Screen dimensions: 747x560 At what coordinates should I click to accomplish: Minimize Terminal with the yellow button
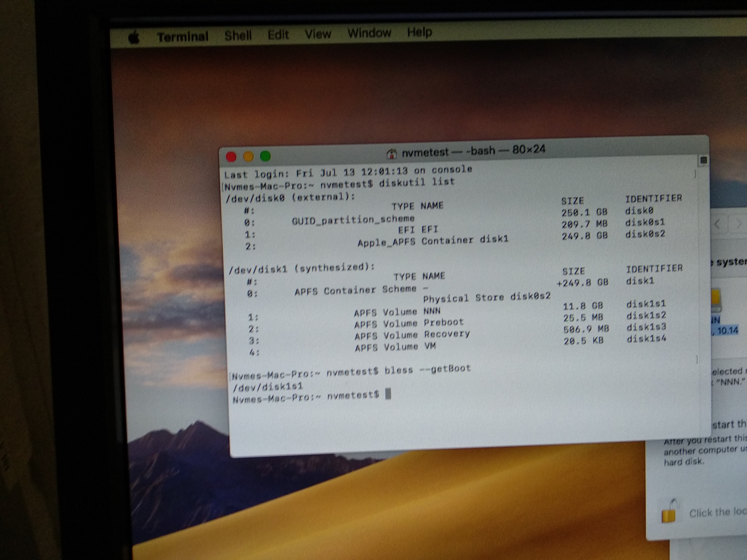[248, 157]
